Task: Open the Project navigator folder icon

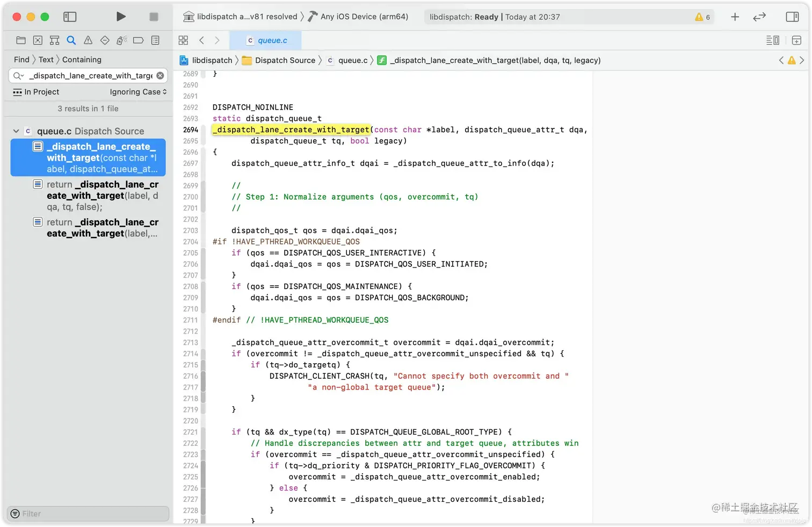Action: 21,40
